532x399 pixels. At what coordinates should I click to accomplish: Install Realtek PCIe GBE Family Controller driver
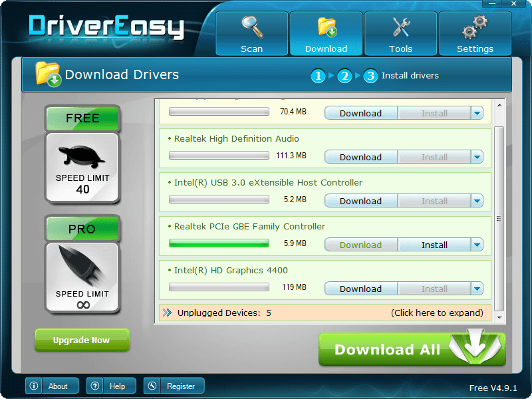(434, 245)
